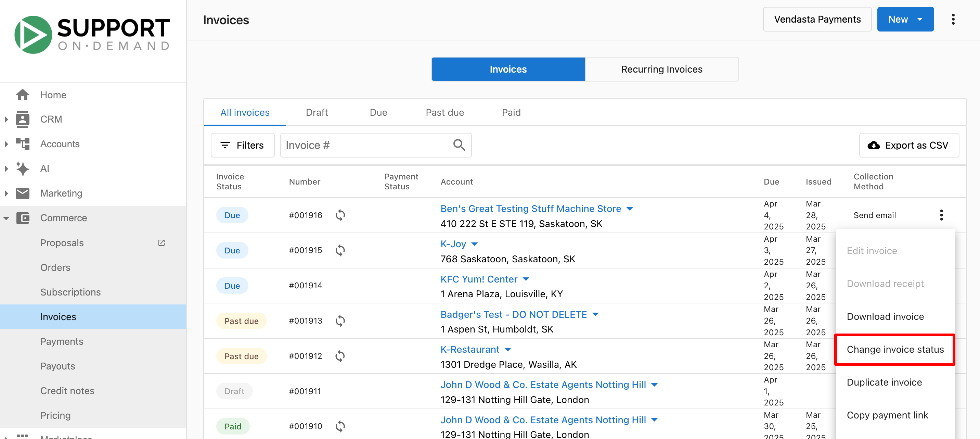980x439 pixels.
Task: Click the Paid status badge for #001910
Action: coord(232,426)
